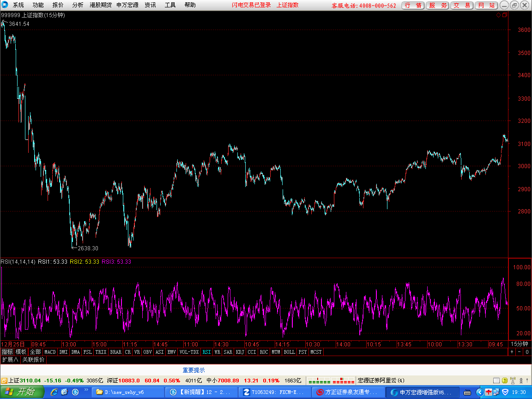532x399 pixels.
Task: Open the 分析 menu
Action: point(78,5)
